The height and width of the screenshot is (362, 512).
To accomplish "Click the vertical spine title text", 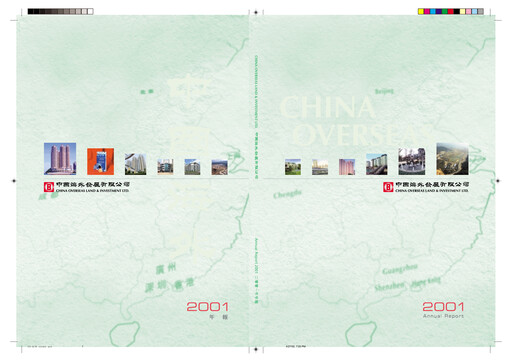I will pyautogui.click(x=256, y=117).
